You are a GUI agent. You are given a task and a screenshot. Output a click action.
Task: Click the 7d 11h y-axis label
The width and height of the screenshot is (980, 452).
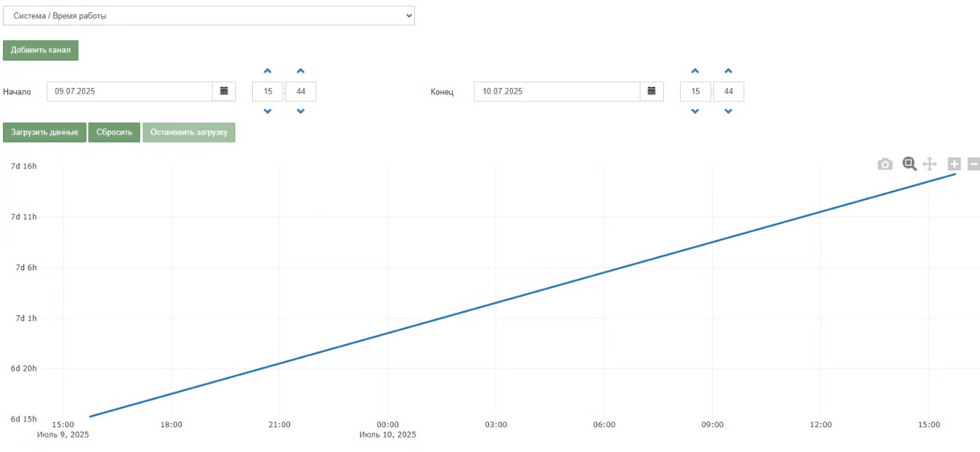point(24,217)
